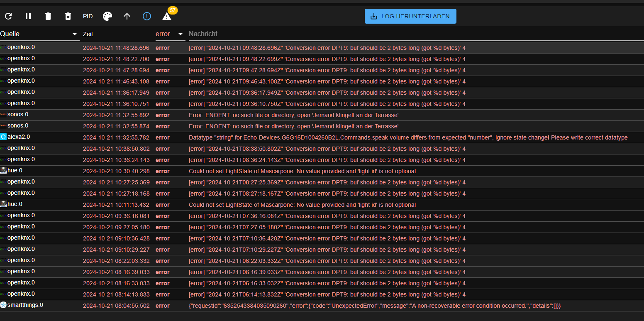Screen dimensions: 644x321
Task: Select smartthings.0 UnexpectedError JSON message
Action: [x=375, y=306]
